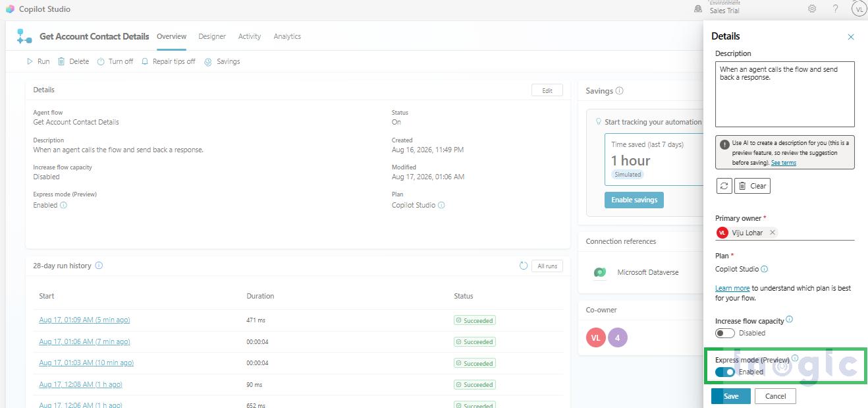Screen dimensions: 868x408
Task: Click the Duration column header
Action: click(x=260, y=296)
